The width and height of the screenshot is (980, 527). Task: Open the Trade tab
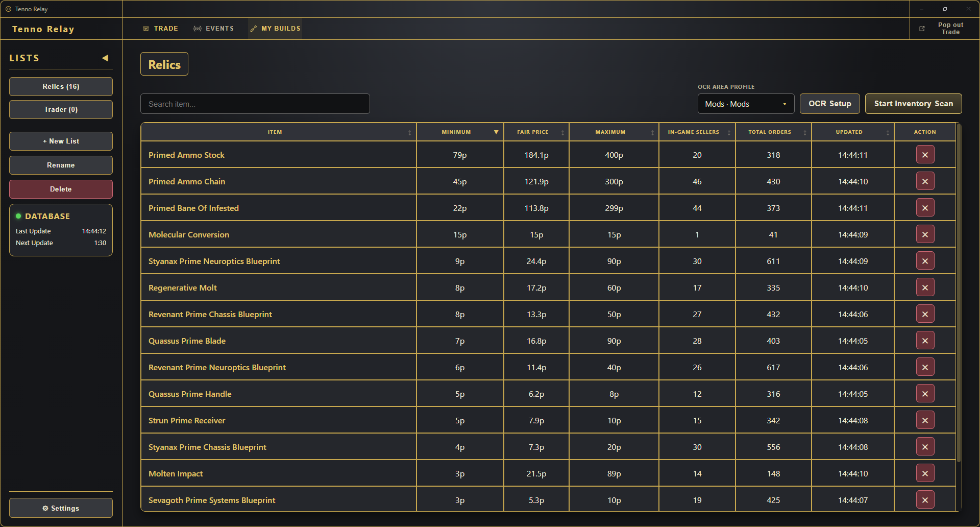(x=161, y=29)
